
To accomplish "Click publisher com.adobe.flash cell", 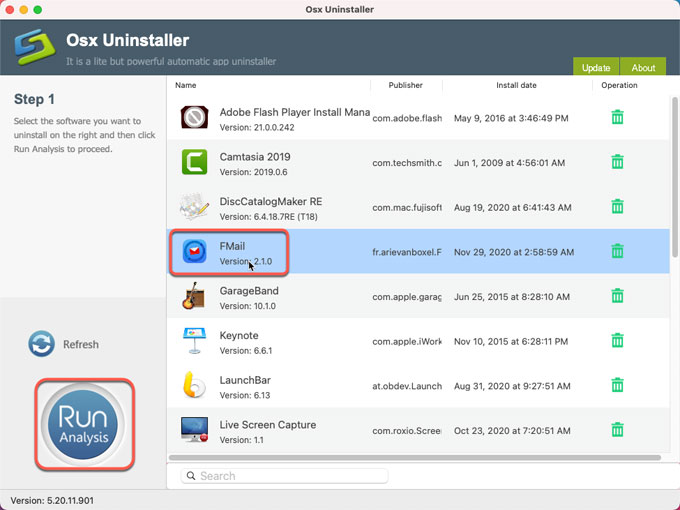I will (x=407, y=118).
